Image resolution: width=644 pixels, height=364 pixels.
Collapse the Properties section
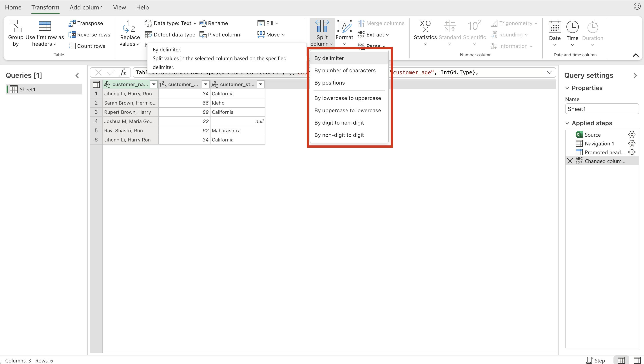click(x=567, y=88)
